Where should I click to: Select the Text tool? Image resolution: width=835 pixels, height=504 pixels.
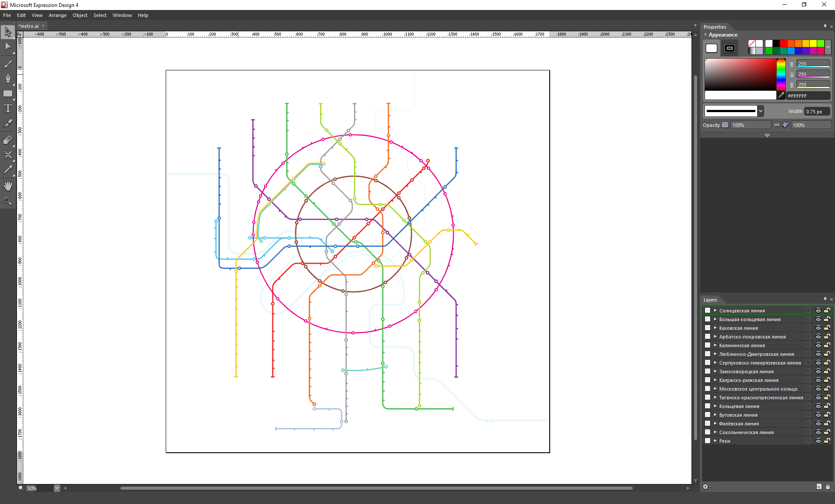coord(8,109)
